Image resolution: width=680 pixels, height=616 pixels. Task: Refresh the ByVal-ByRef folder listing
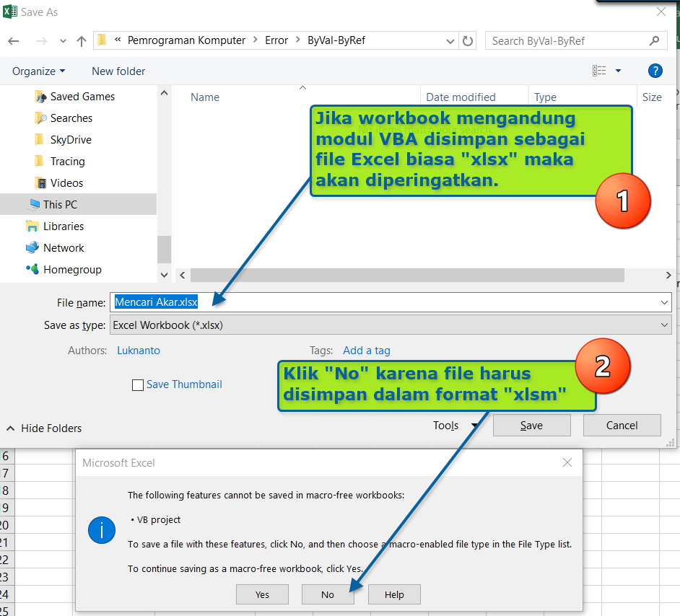tap(468, 41)
